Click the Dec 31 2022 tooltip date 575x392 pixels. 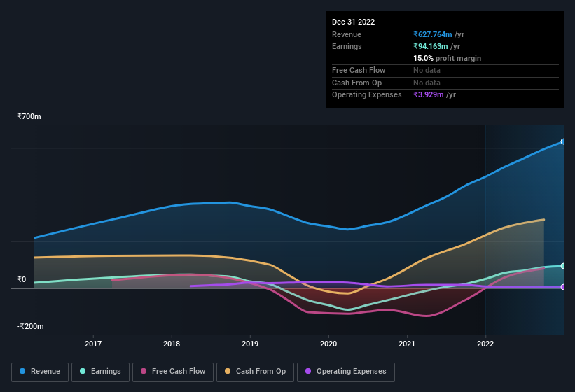(353, 22)
